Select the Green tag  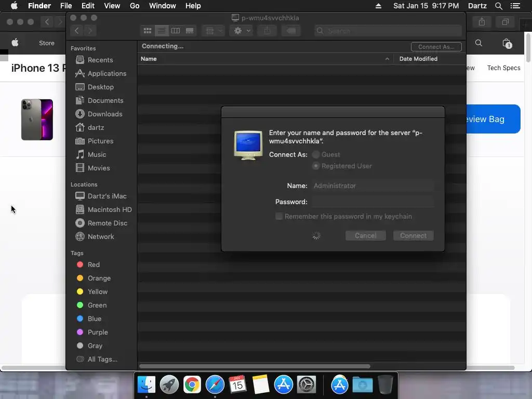tap(91, 305)
